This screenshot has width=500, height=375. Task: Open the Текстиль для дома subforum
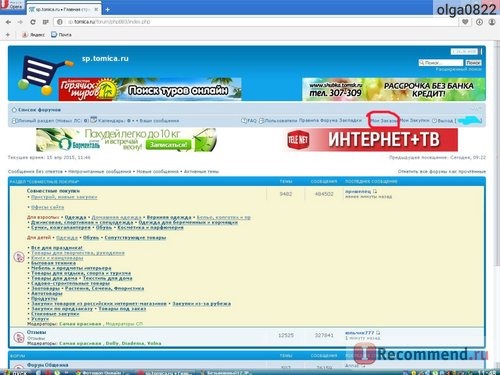click(x=108, y=278)
